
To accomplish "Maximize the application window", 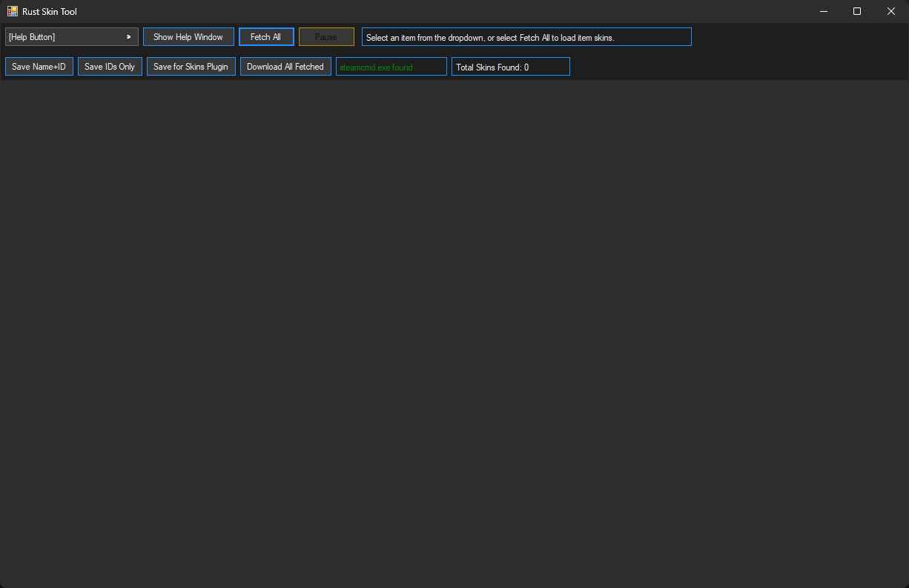I will point(856,11).
